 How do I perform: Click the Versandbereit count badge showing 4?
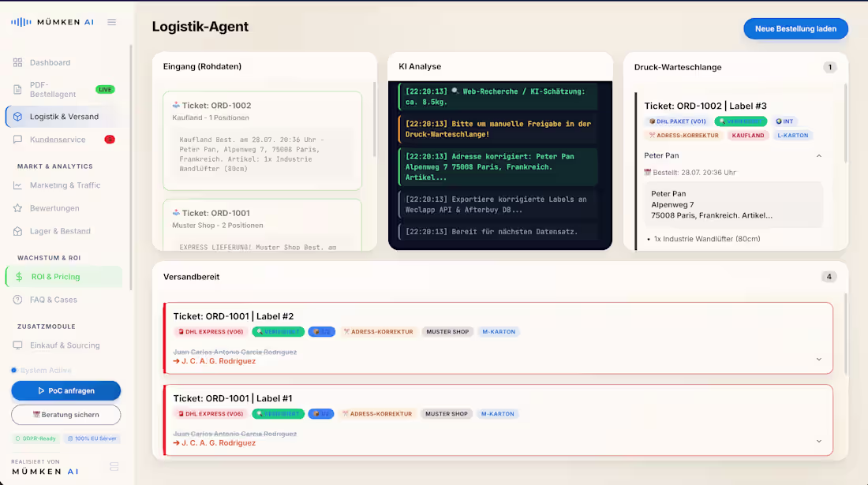[829, 277]
